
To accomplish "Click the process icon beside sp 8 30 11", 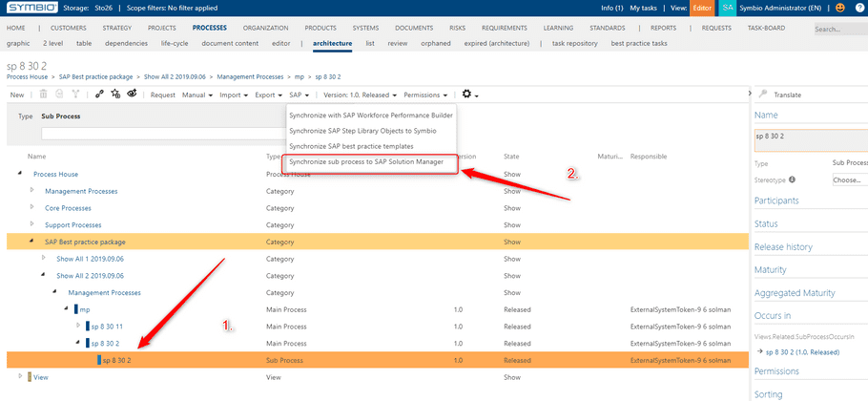I will (x=88, y=327).
